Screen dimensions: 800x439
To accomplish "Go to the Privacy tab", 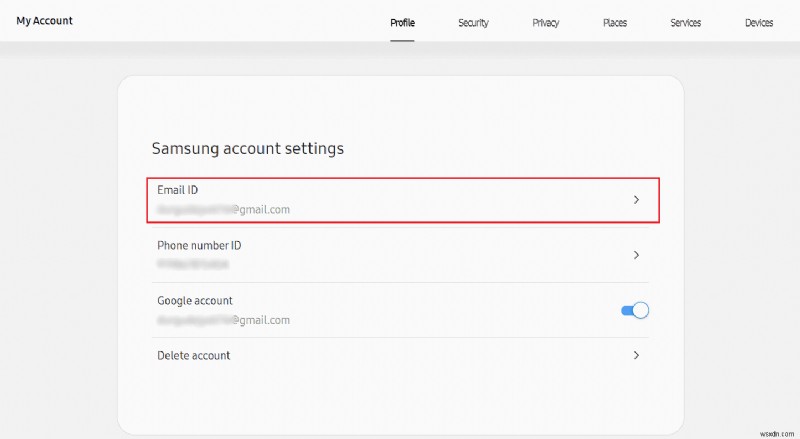I will pyautogui.click(x=545, y=23).
